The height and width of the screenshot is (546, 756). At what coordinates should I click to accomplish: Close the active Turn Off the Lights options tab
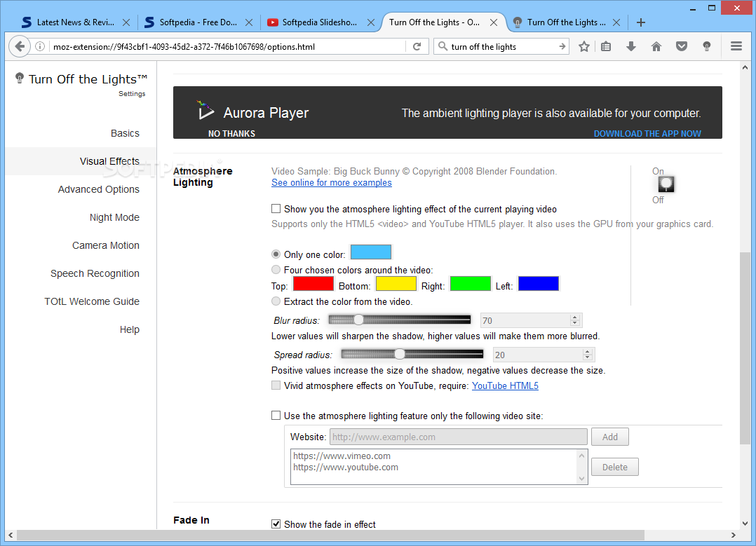coord(494,22)
